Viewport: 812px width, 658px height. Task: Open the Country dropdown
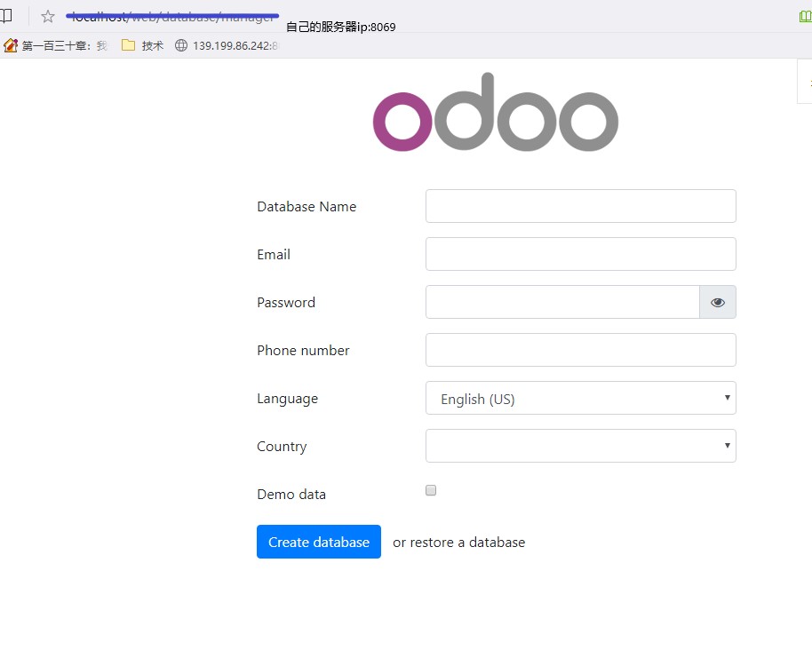coord(580,446)
